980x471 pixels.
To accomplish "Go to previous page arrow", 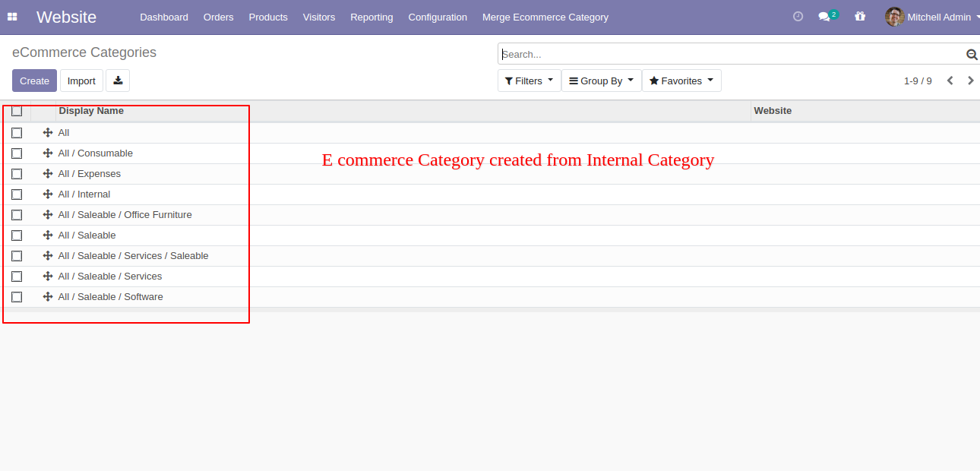I will pos(950,81).
